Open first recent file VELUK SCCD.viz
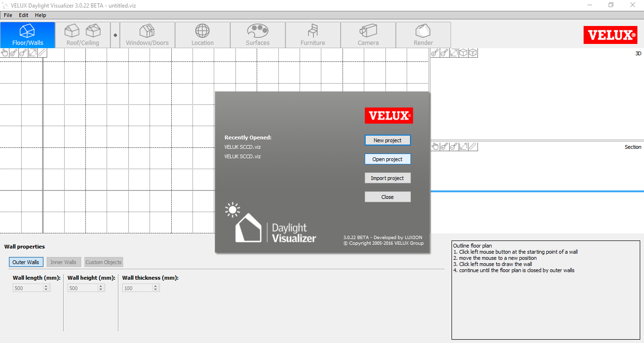Image resolution: width=644 pixels, height=343 pixels. pos(243,147)
